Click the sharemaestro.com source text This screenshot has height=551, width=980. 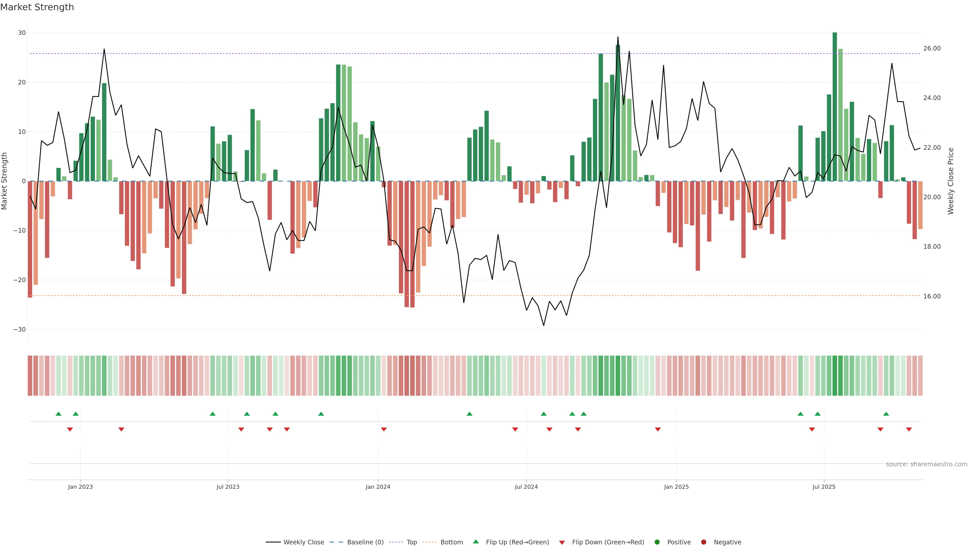coord(926,464)
